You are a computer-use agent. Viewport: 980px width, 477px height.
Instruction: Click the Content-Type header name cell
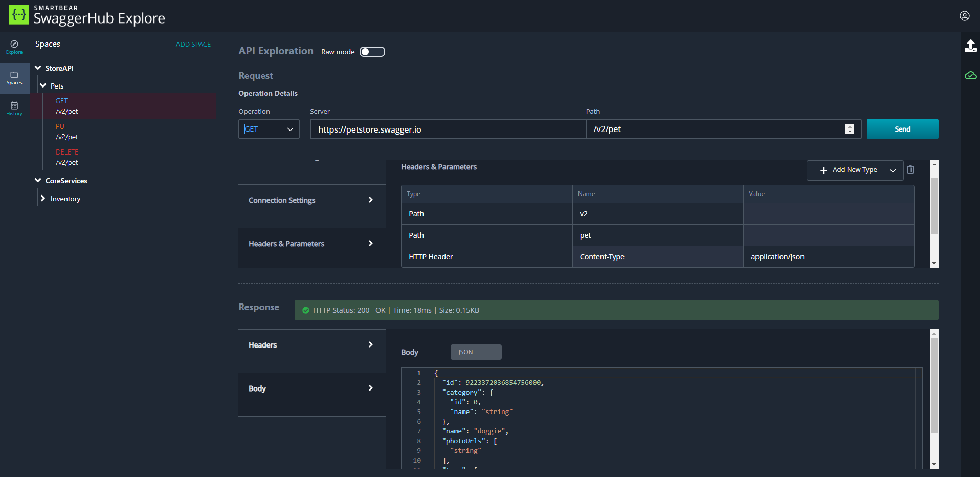(x=657, y=257)
